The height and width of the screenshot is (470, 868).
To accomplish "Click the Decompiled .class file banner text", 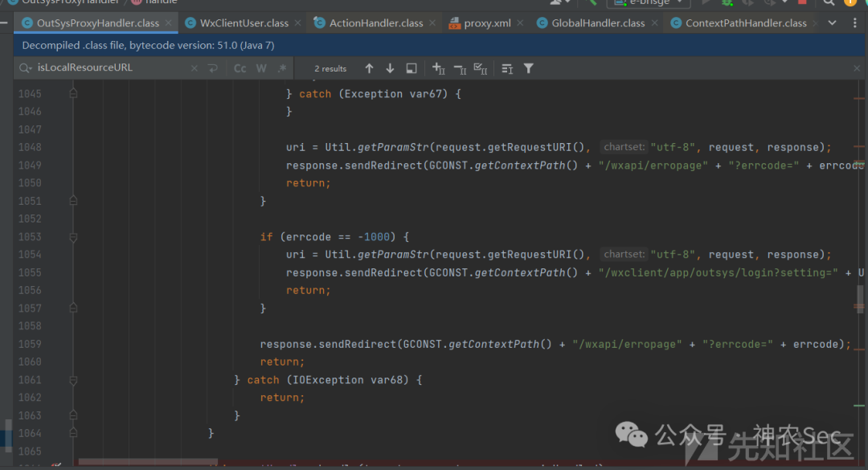I will 149,46.
